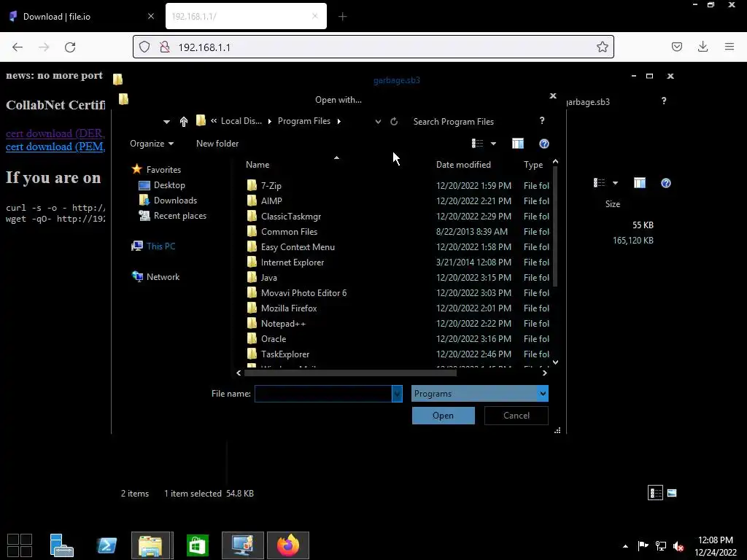Select the Internet Explorer folder icon
The image size is (747, 560).
tap(252, 262)
